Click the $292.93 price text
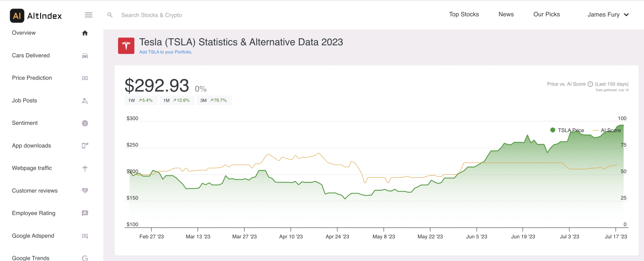The image size is (644, 261). [x=157, y=85]
